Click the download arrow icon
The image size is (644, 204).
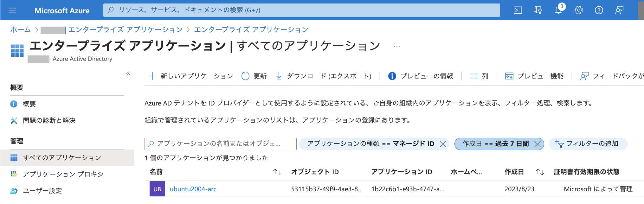279,76
